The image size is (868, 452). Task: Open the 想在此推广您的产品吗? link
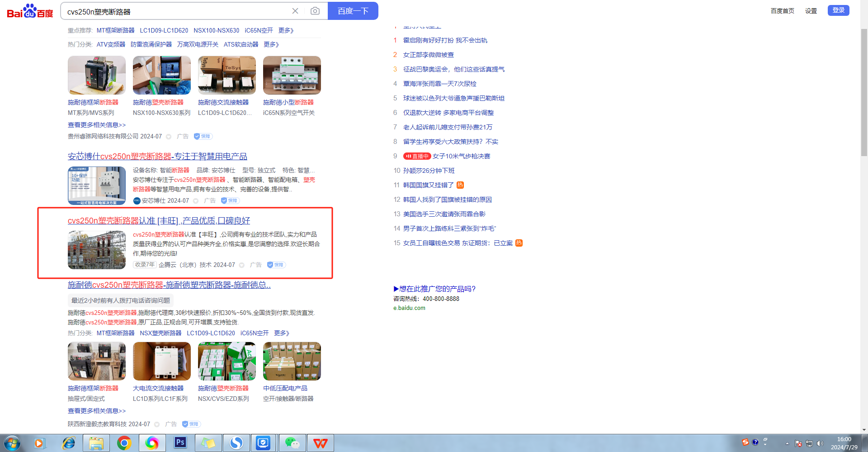coord(434,289)
